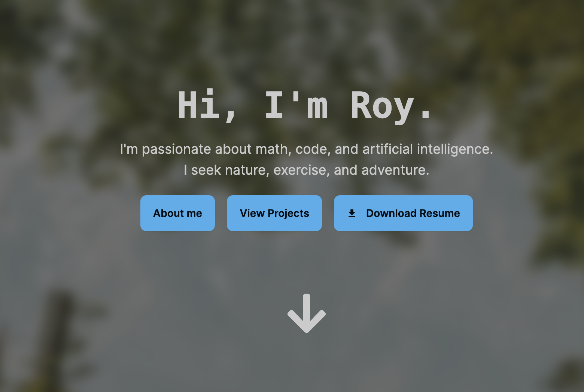The image size is (584, 392).
Task: Click the word "About" on the left button
Action: pos(168,213)
